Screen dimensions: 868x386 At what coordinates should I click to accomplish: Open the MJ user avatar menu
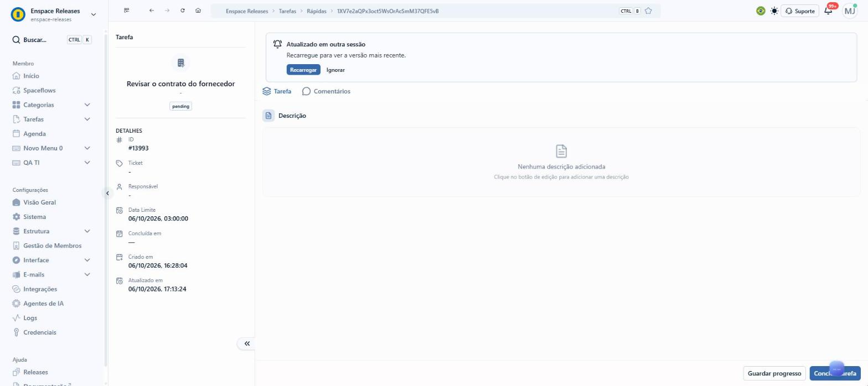[x=849, y=11]
